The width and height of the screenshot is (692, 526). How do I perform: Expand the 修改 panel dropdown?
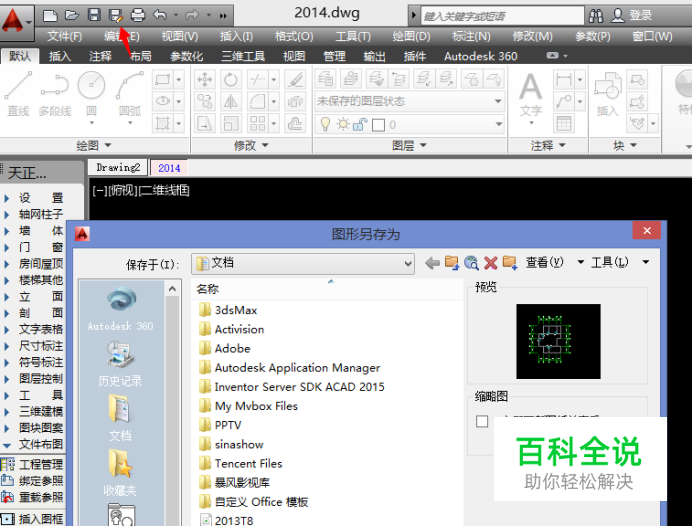click(251, 145)
